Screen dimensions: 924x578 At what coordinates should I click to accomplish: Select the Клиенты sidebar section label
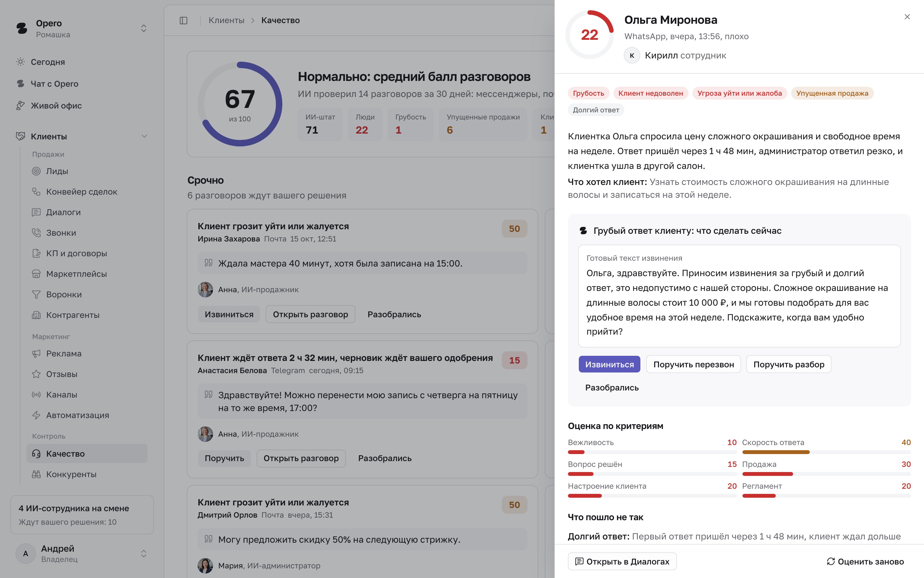49,136
